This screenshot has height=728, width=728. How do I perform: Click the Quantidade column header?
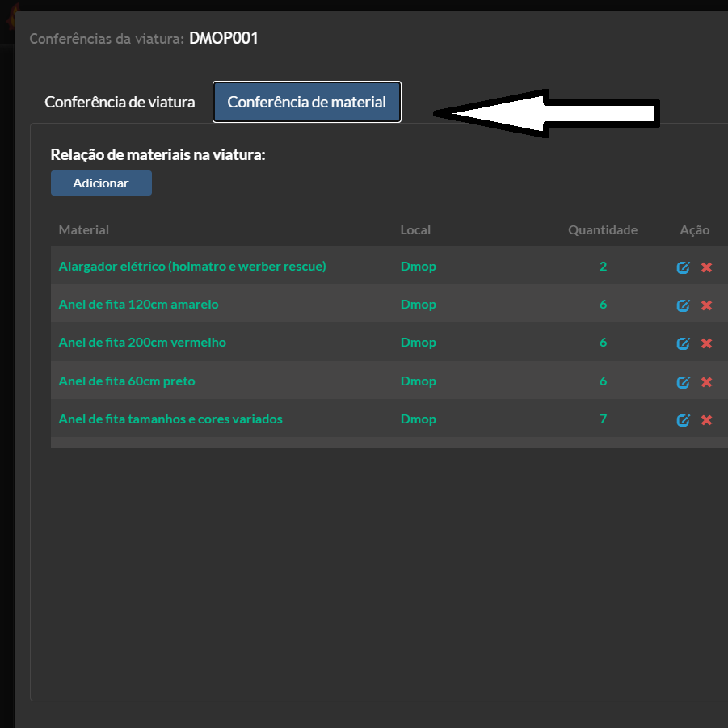[603, 229]
